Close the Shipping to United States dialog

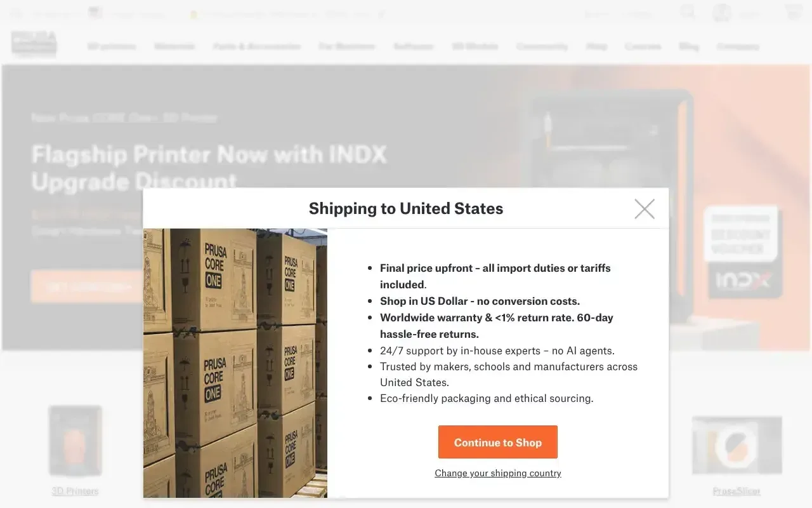click(645, 208)
